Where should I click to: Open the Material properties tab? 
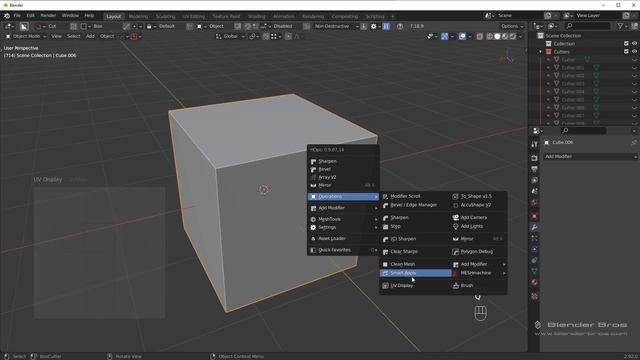[534, 282]
